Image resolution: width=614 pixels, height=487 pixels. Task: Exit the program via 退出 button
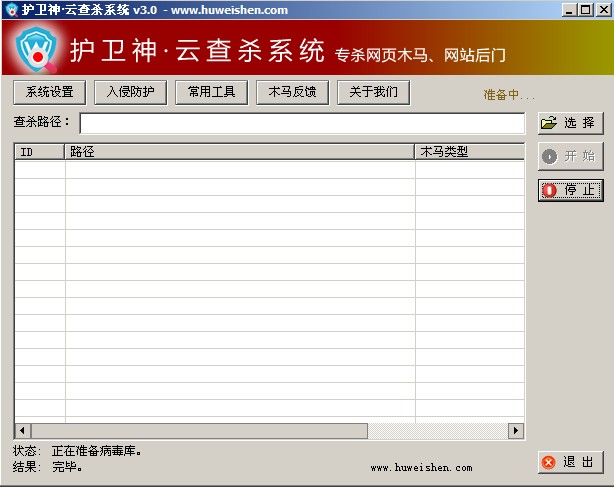point(571,462)
